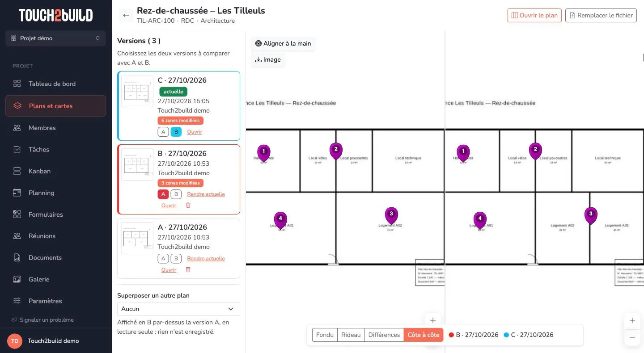Open version C thumbnail preview
The width and height of the screenshot is (644, 353).
click(137, 91)
